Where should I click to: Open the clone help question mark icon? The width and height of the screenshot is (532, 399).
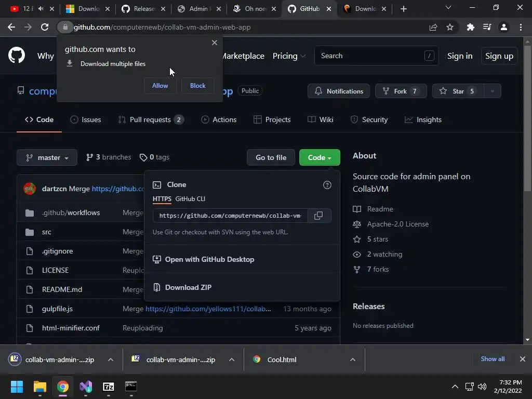point(327,185)
